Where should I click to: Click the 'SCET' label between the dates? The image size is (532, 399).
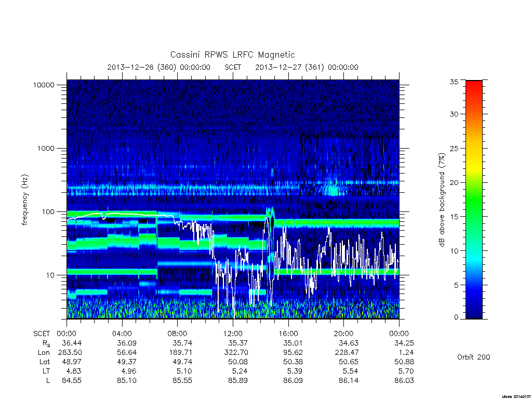pos(233,67)
